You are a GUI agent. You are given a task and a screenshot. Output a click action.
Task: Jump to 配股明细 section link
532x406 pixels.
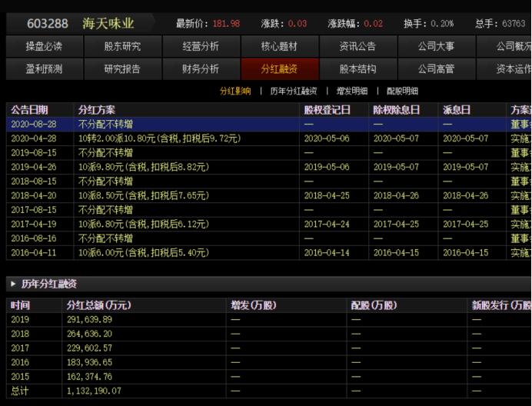point(402,91)
